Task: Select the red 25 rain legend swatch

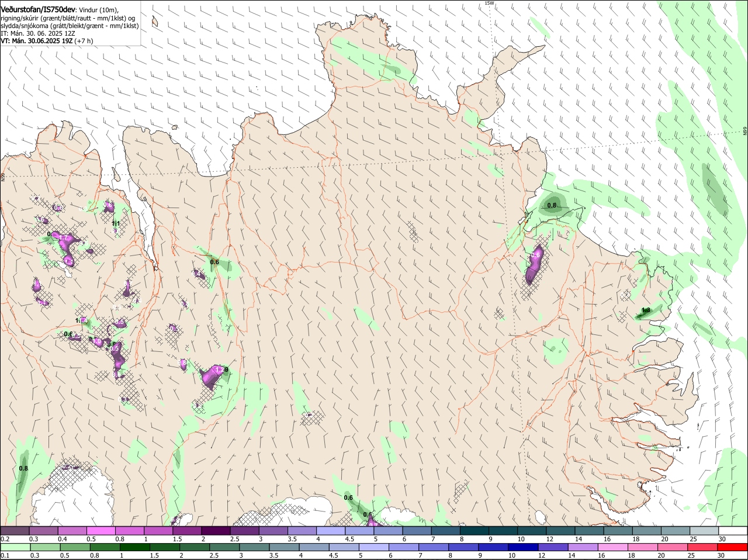Action: pyautogui.click(x=702, y=547)
